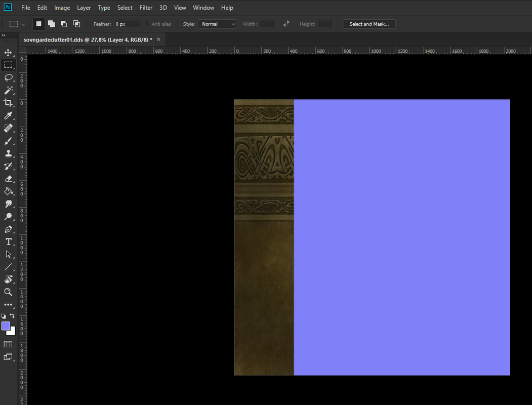Select the Brush tool
This screenshot has height=405, width=532.
[x=8, y=141]
